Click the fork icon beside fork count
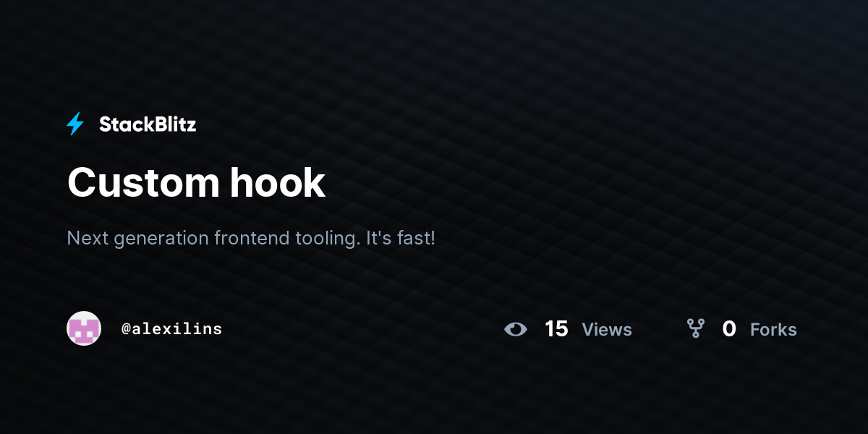 click(x=696, y=329)
